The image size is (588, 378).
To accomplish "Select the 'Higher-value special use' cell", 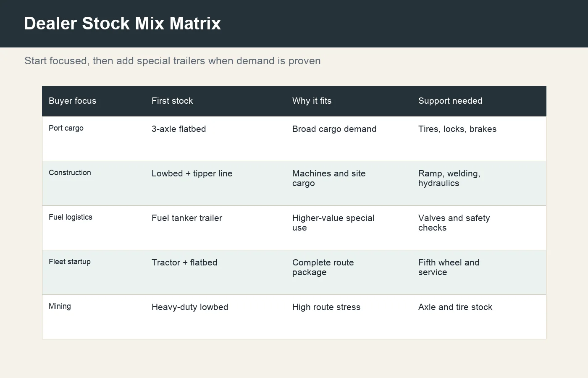I will coord(333,223).
